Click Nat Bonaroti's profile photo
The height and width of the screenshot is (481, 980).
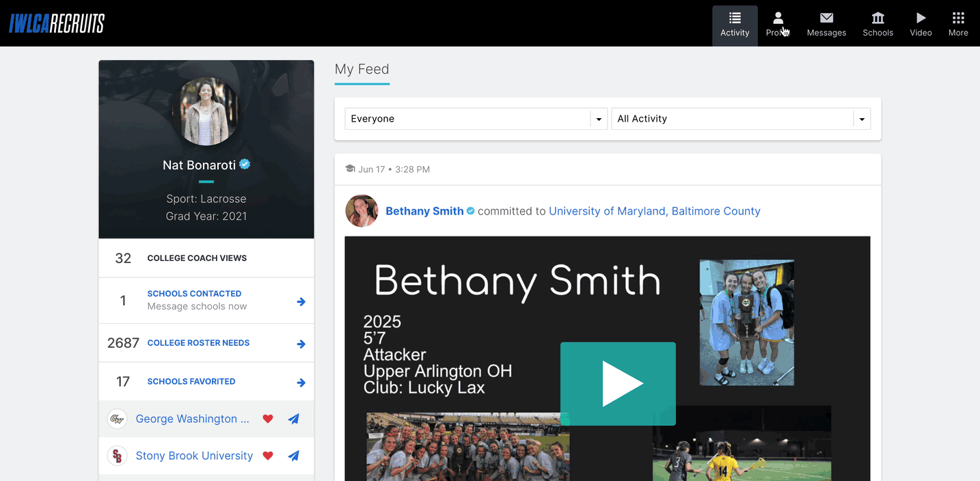point(206,112)
